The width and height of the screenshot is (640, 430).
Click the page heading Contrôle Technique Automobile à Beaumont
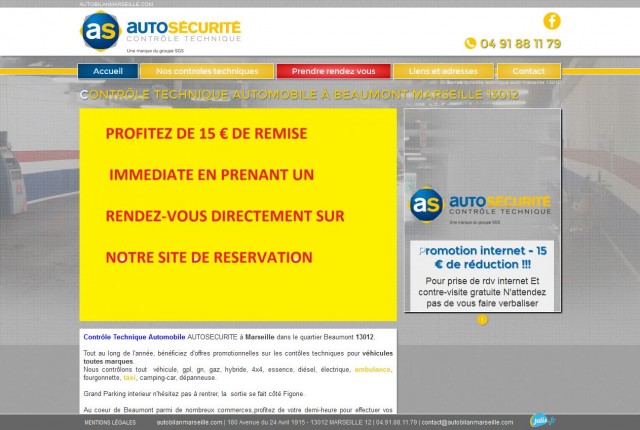(299, 95)
